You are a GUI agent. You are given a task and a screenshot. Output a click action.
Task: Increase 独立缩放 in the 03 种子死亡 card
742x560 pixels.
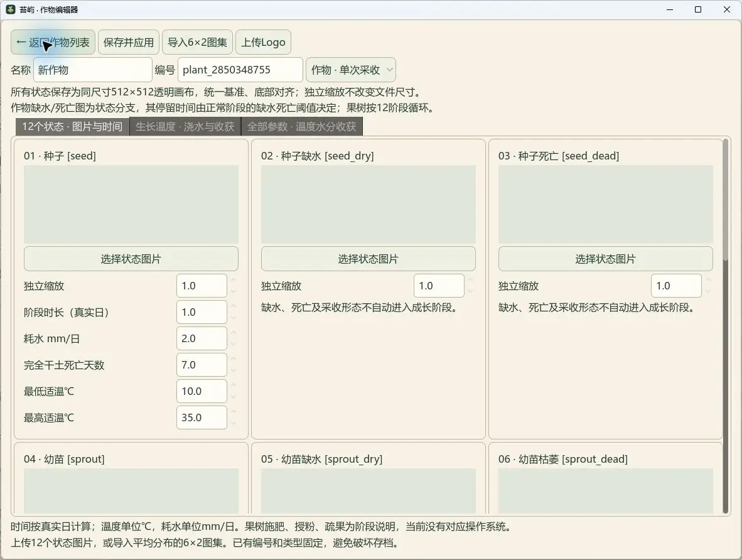[708, 280]
